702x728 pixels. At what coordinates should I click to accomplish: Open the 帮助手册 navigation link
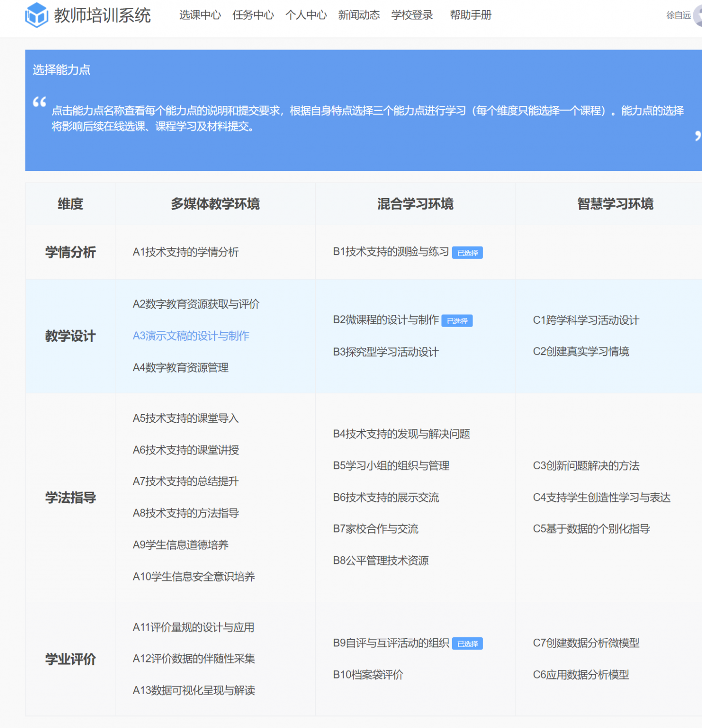pyautogui.click(x=471, y=15)
